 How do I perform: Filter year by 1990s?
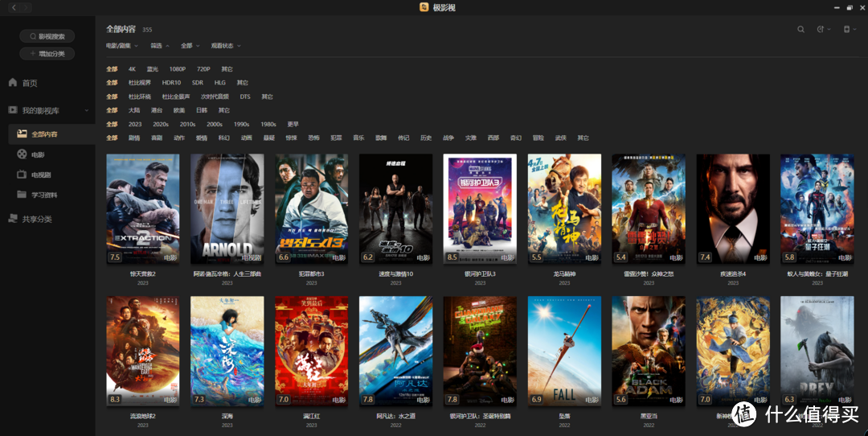241,124
